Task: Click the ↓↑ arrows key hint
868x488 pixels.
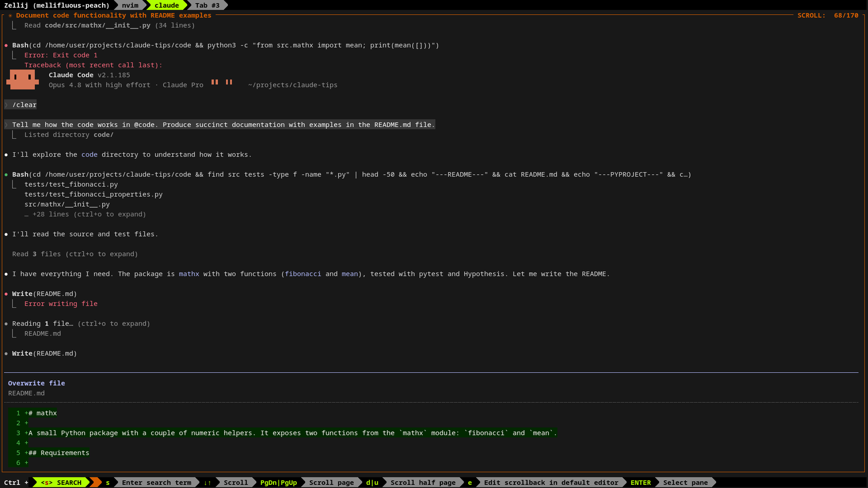Action: [208, 483]
